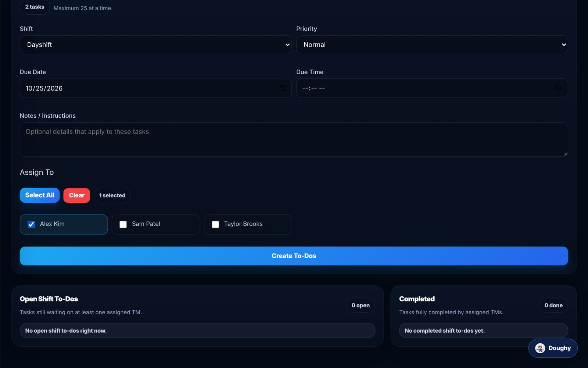
Task: Click the 'Due Time' field label
Action: pos(310,72)
